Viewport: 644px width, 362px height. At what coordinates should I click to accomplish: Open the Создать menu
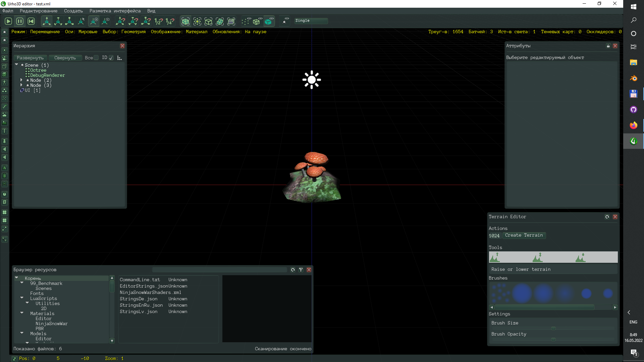pyautogui.click(x=73, y=11)
